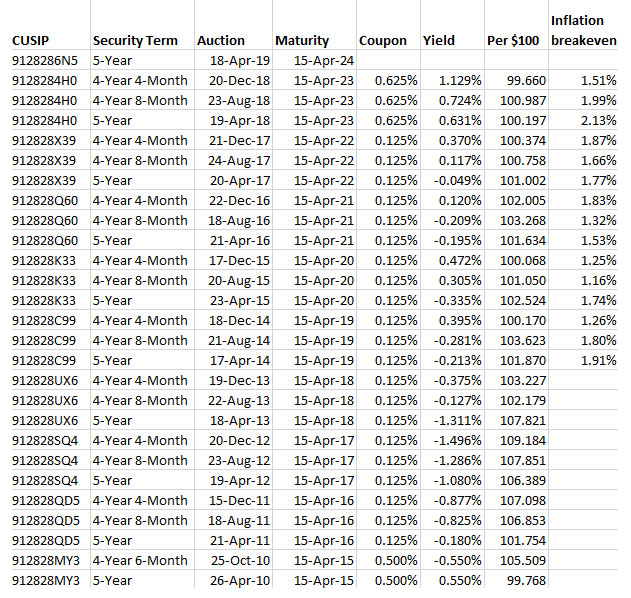This screenshot has width=631, height=598.
Task: Click the cell containing CUSIP 9128286N5
Action: coord(45,59)
